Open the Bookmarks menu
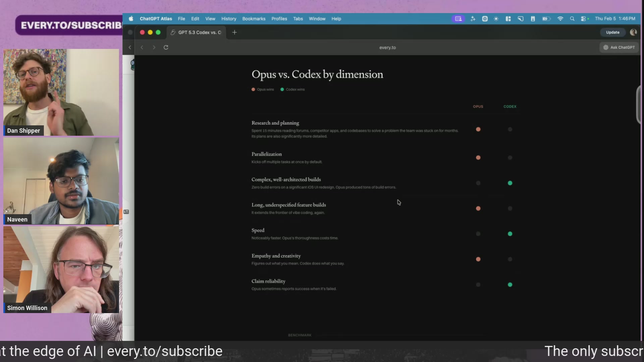644x362 pixels. [x=254, y=19]
